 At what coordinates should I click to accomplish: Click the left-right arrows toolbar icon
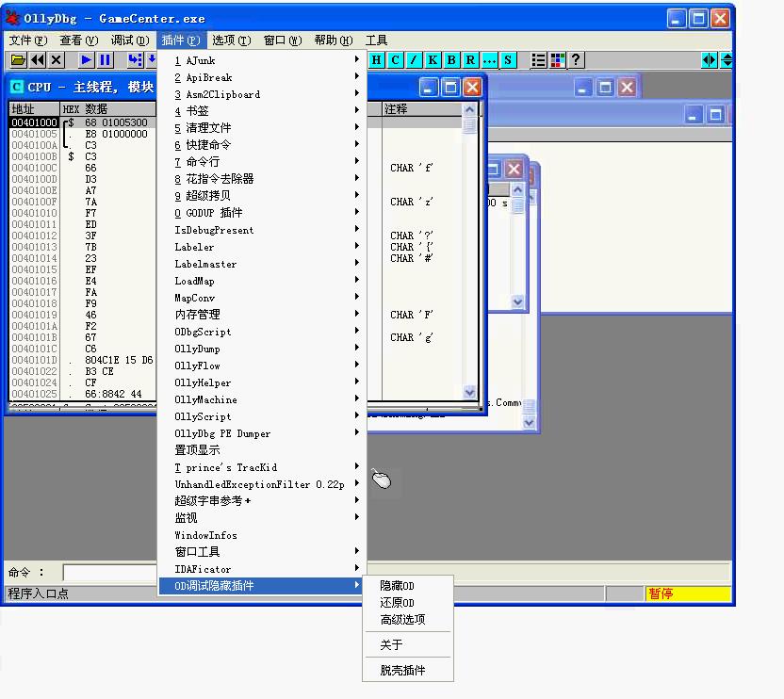pos(709,60)
